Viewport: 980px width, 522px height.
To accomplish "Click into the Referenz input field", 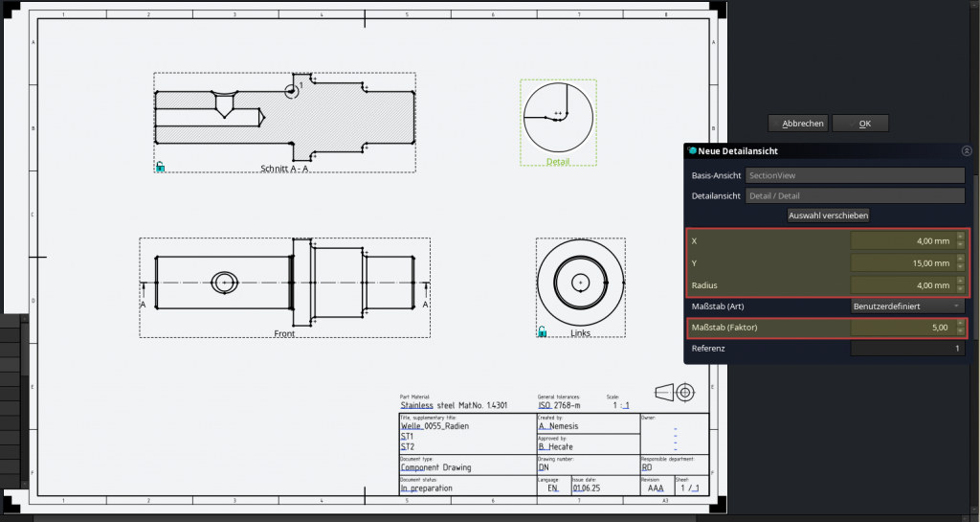I will (907, 349).
